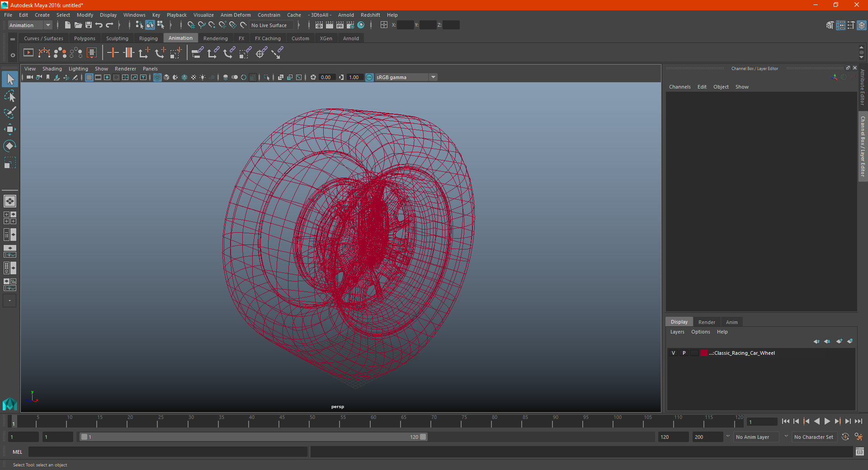Choose the Paint selection tool

(10, 113)
